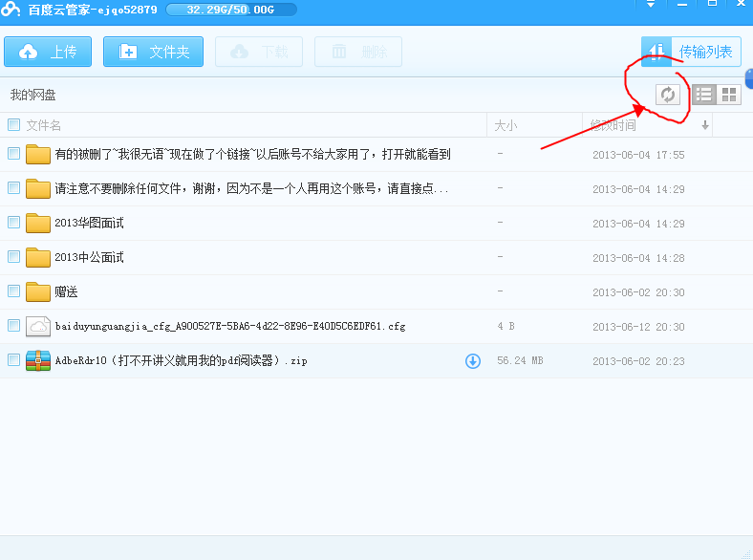This screenshot has width=753, height=560.
Task: Click the 56.24 MB size value
Action: (x=520, y=360)
